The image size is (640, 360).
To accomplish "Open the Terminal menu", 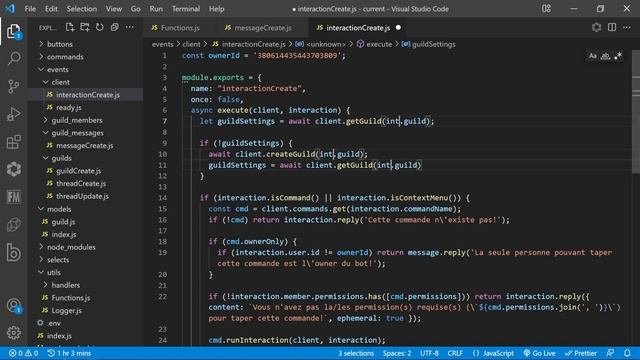I will [x=186, y=9].
